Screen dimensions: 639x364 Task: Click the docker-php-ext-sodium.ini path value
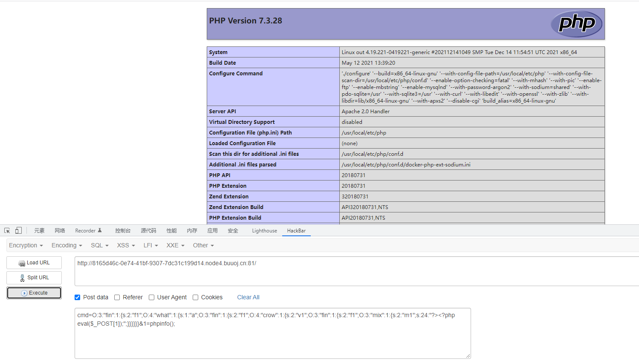[x=406, y=164]
